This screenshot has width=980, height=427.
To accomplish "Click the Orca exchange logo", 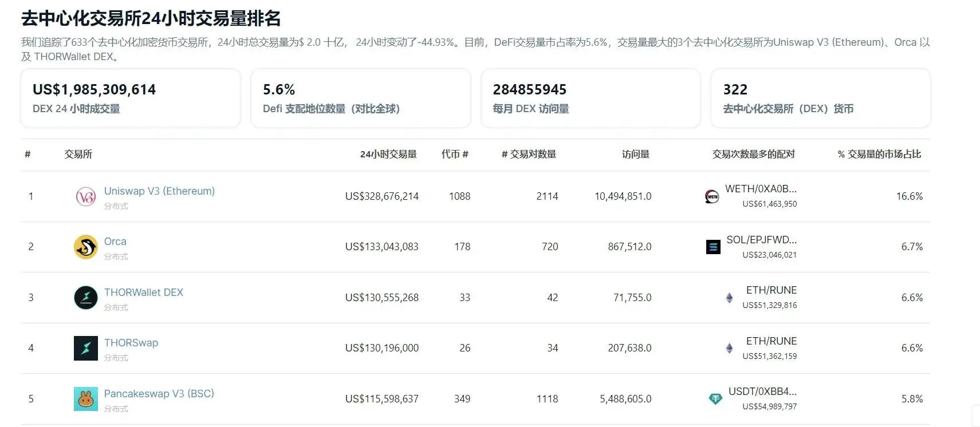I will 86,247.
